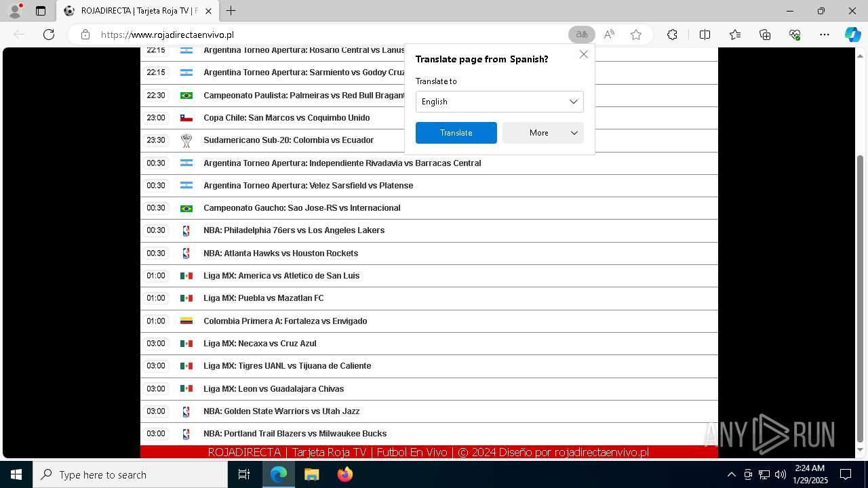This screenshot has height=488, width=868.
Task: Click Colombia flag on Fortaleza vs Envigado row
Action: coord(186,321)
